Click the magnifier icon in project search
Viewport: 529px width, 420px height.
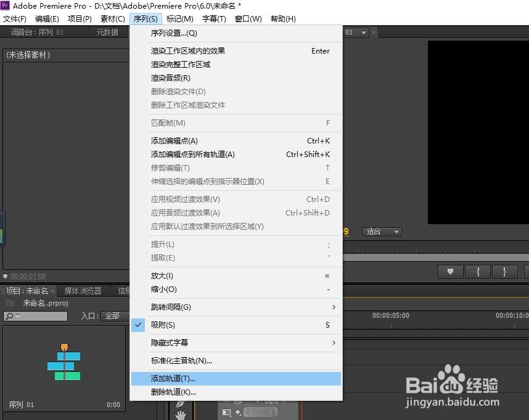pos(9,316)
